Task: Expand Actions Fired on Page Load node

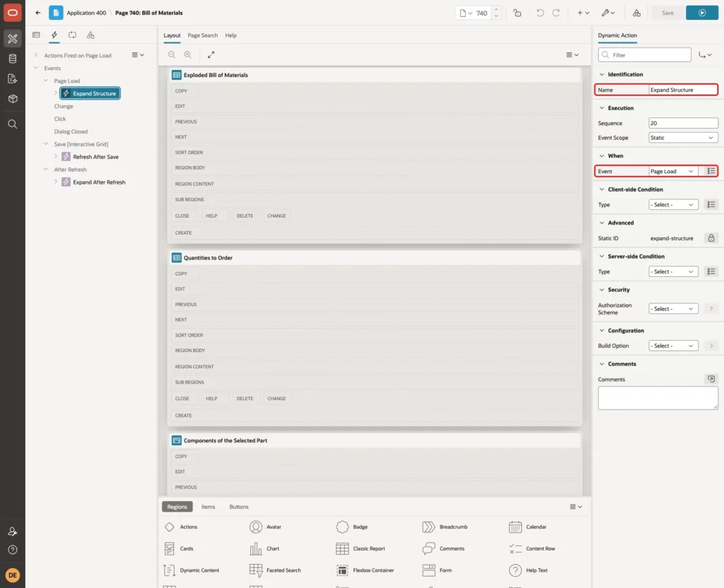Action: pos(36,55)
